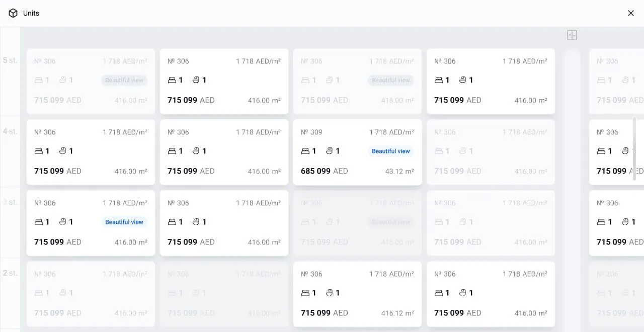The height and width of the screenshot is (332, 644).
Task: Click bed icon on the 416.12 m² unit
Action: (x=305, y=293)
